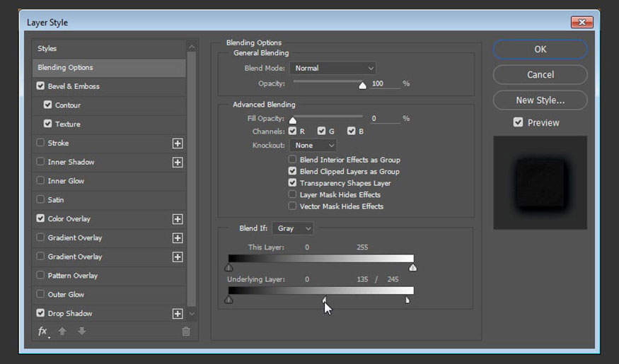This screenshot has height=364, width=619.
Task: Disable the Drop Shadow checkbox
Action: [x=40, y=312]
